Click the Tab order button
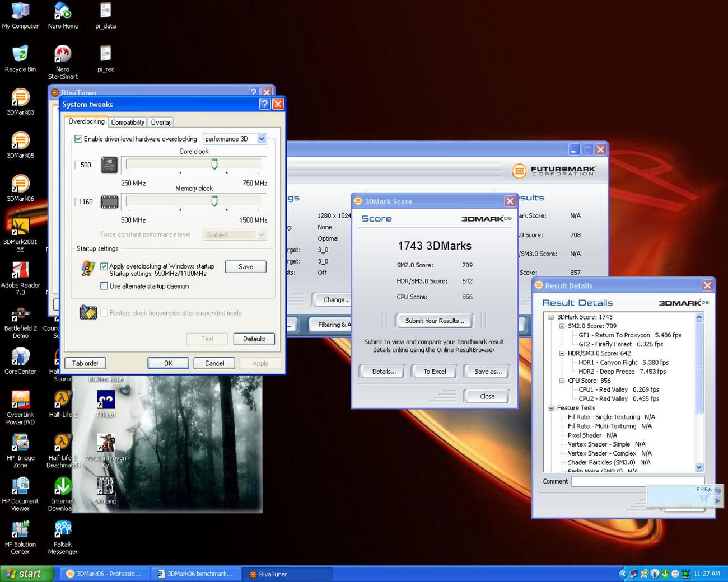This screenshot has width=728, height=582. click(85, 363)
